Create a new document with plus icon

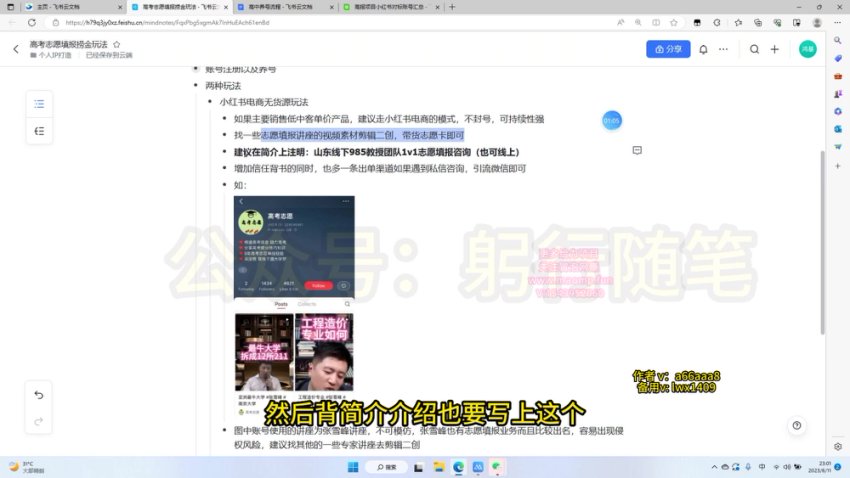tap(776, 49)
